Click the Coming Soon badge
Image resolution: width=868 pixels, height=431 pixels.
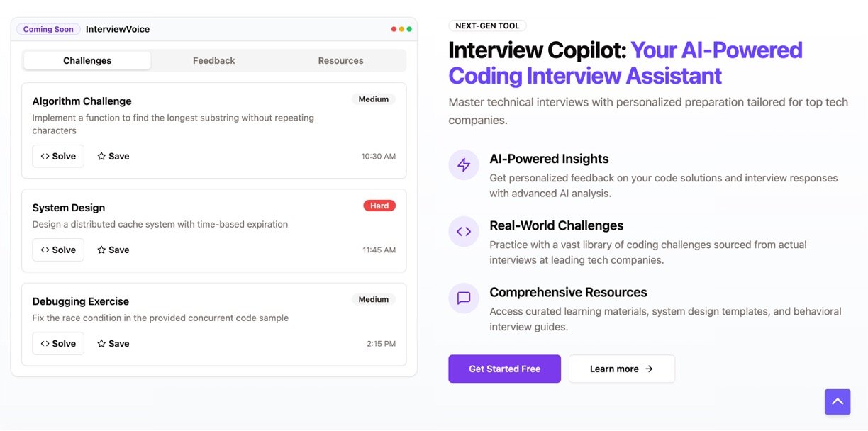48,30
